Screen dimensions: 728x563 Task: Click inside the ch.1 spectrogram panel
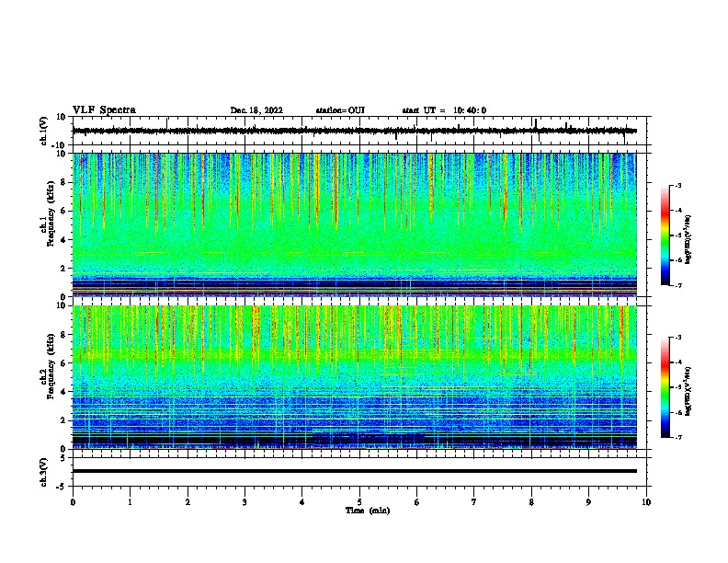point(354,224)
